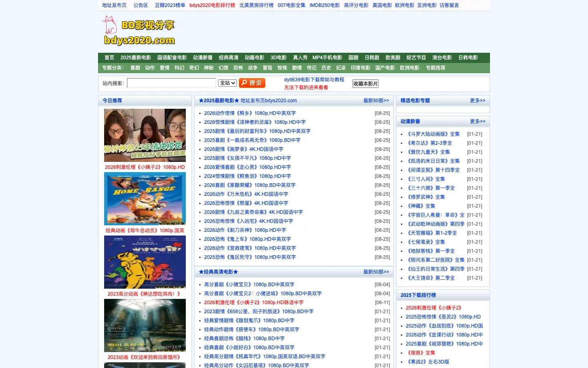Open 2025恐怖《鬼区死守》1080p.HD中英双字

click(x=250, y=257)
